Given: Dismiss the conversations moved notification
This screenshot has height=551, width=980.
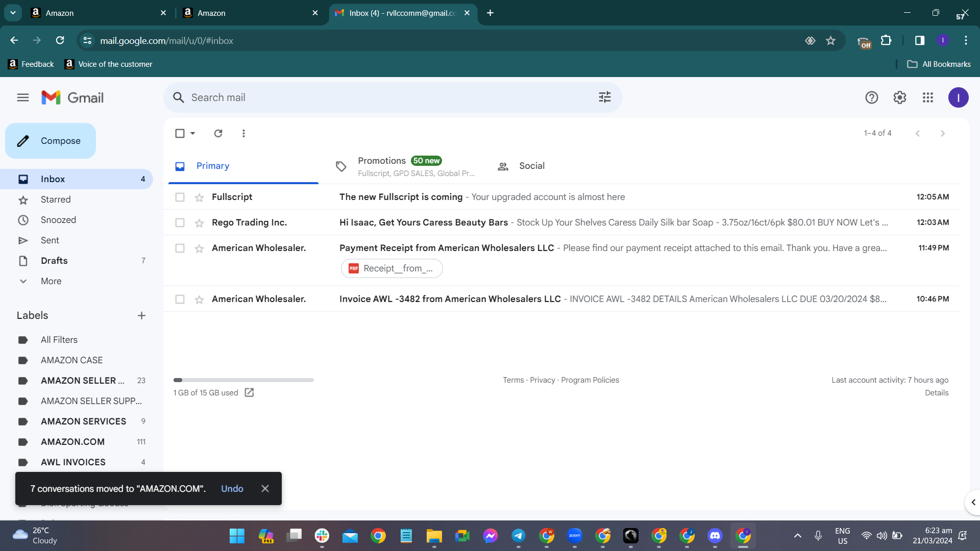Looking at the screenshot, I should point(265,489).
